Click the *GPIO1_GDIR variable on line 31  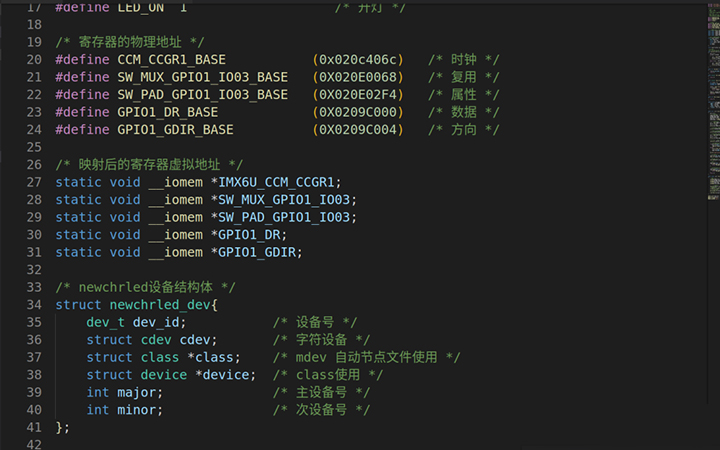coord(257,252)
